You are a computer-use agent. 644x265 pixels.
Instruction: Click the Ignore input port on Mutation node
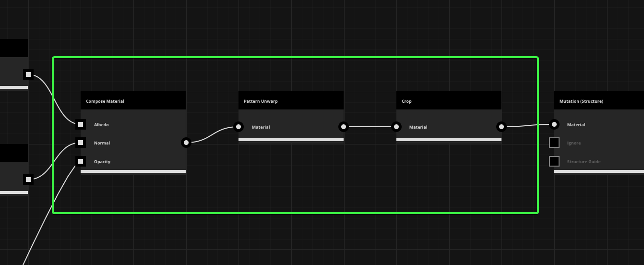coord(554,143)
